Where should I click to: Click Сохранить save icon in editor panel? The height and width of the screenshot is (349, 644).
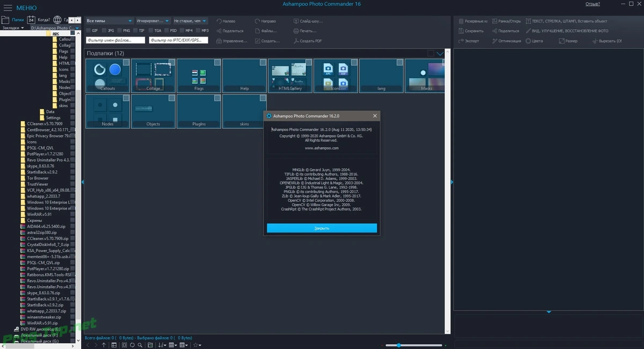(x=461, y=31)
